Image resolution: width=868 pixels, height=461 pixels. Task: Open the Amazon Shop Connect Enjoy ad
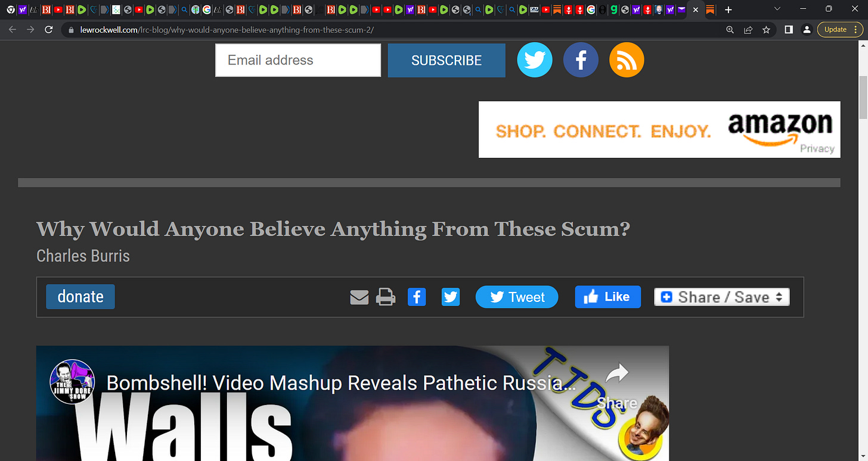tap(659, 129)
